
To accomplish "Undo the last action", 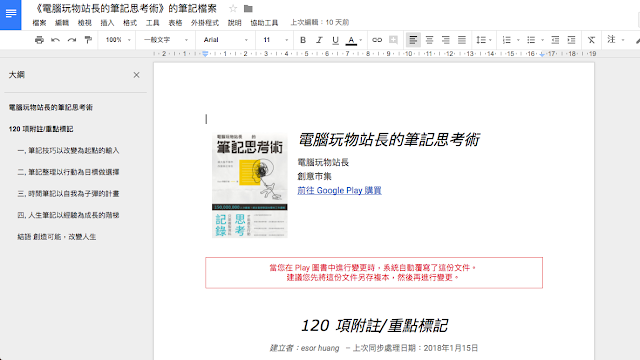I will (56, 40).
